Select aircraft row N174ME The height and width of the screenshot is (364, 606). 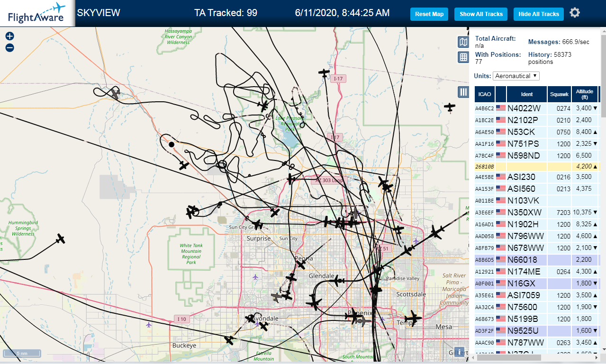(538, 272)
